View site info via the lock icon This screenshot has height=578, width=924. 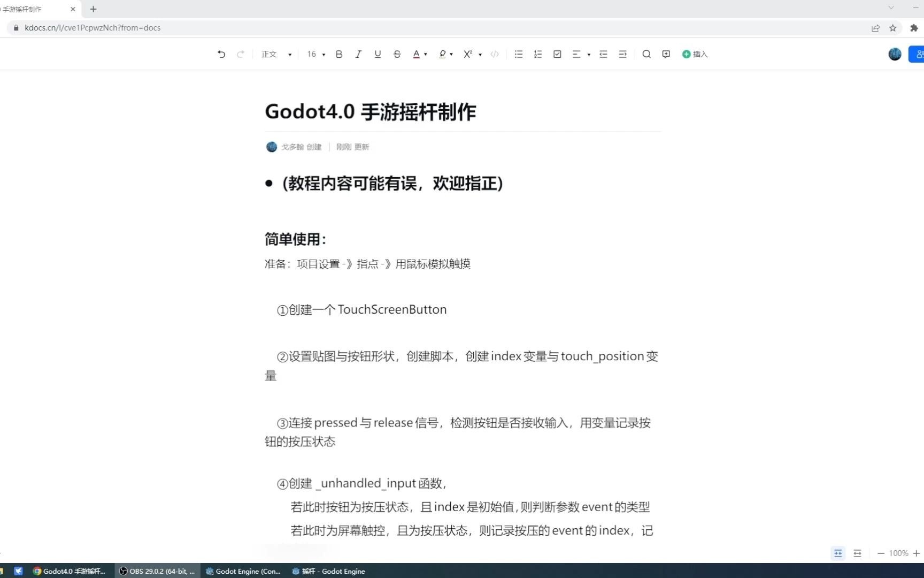pos(16,28)
